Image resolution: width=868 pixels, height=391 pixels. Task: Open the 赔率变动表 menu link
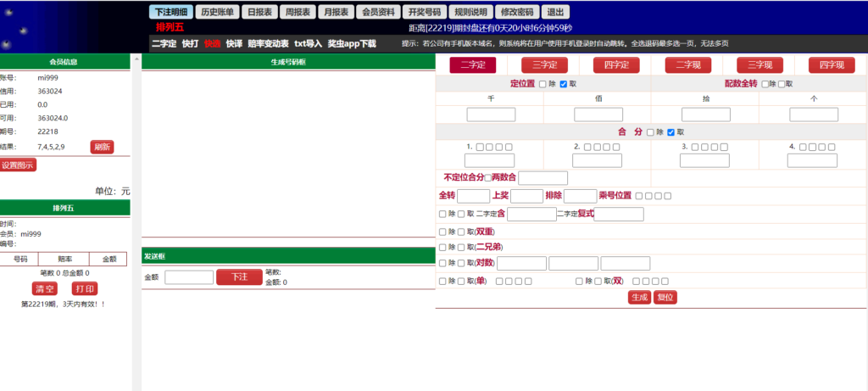click(268, 43)
